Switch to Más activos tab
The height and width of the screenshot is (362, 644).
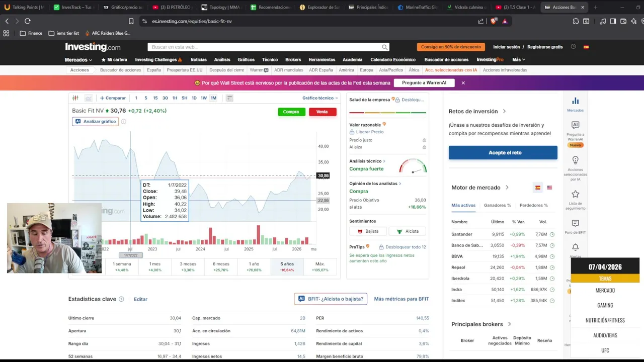tap(463, 205)
